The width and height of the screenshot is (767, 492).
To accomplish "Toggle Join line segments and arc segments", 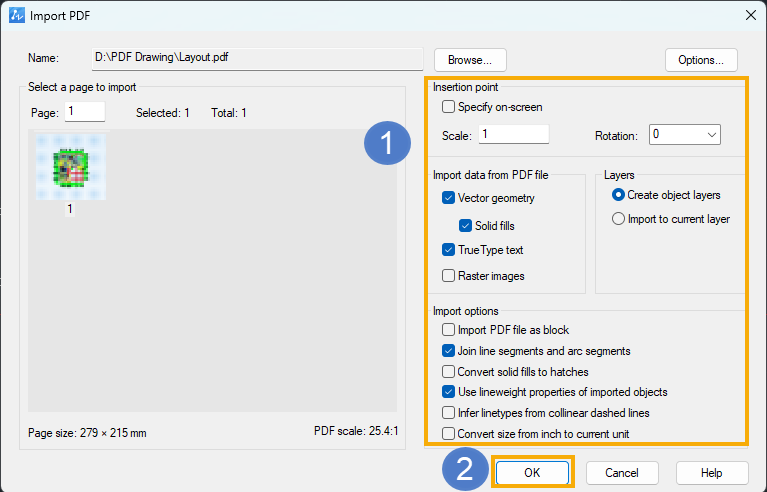I will 449,351.
